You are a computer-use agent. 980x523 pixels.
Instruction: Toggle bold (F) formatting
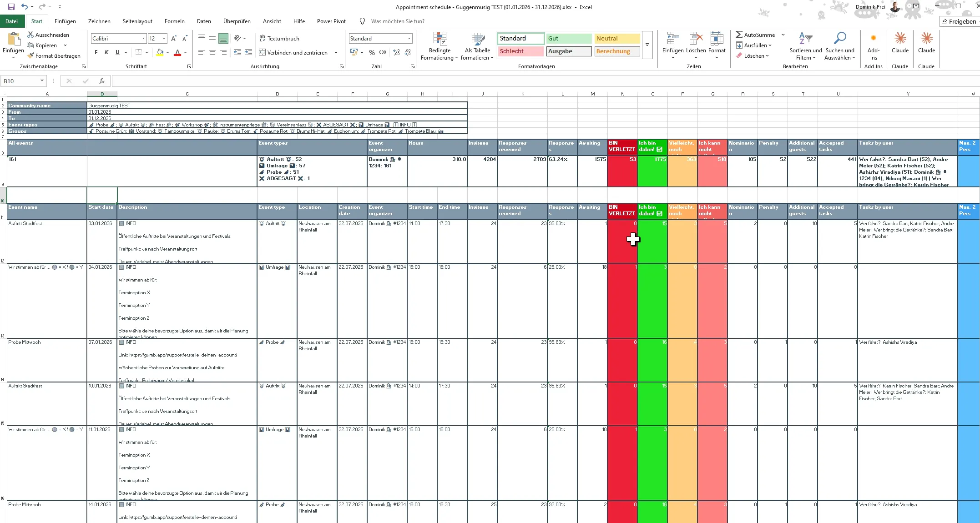point(96,52)
